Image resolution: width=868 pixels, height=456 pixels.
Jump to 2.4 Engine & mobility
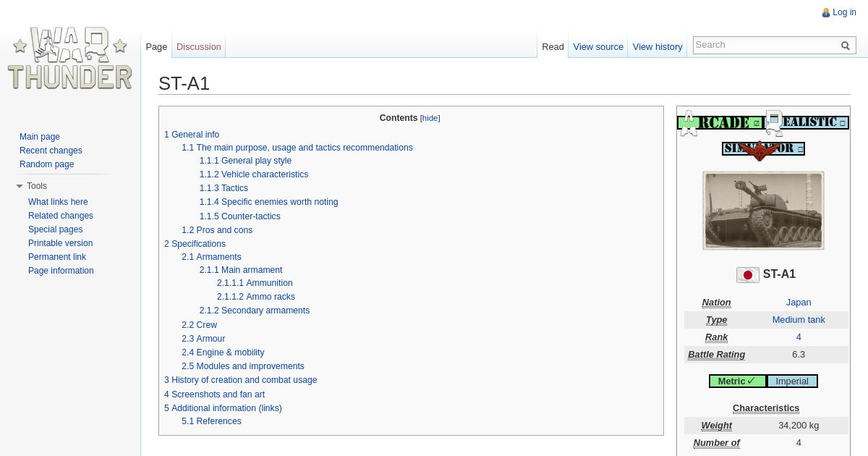click(223, 352)
